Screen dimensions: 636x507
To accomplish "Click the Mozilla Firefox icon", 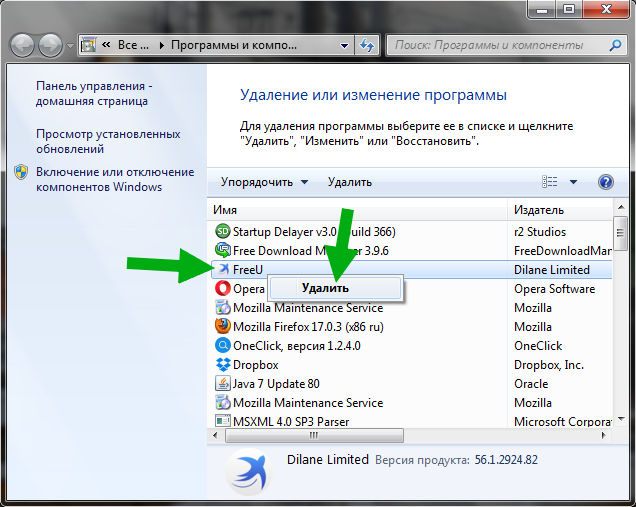I will tap(222, 327).
